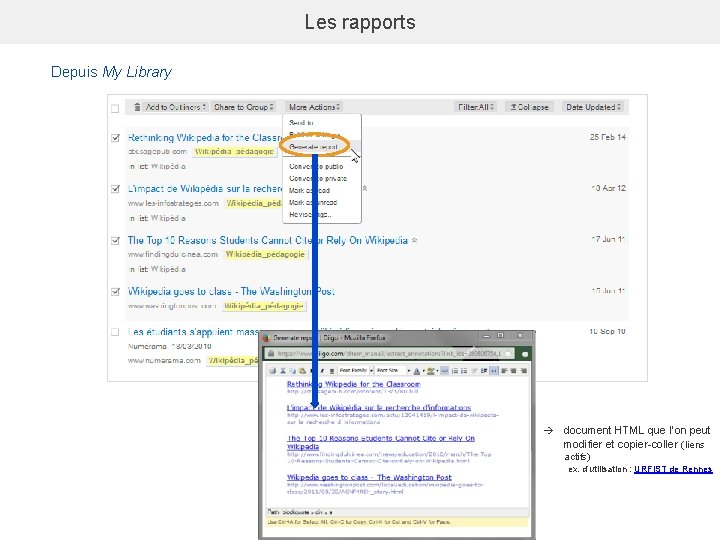The image size is (720, 540).
Task: Open the Font Size dropdown in report editor
Action: click(393, 371)
